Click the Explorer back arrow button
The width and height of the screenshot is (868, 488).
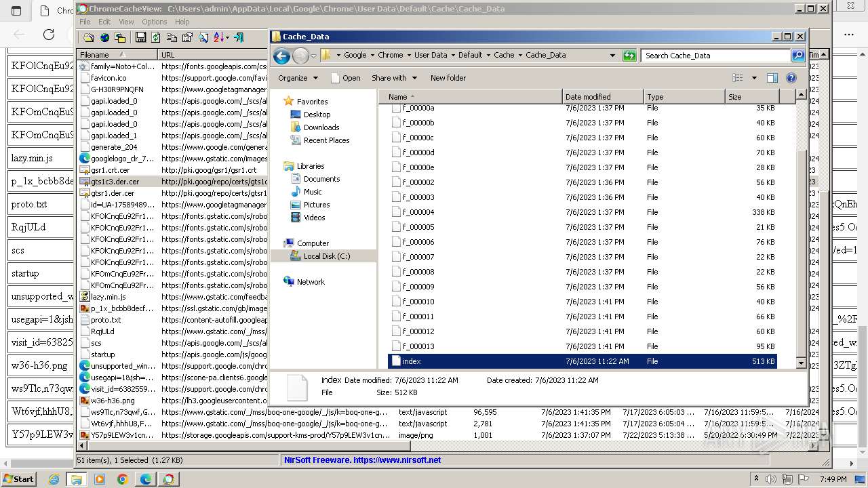[x=281, y=56]
